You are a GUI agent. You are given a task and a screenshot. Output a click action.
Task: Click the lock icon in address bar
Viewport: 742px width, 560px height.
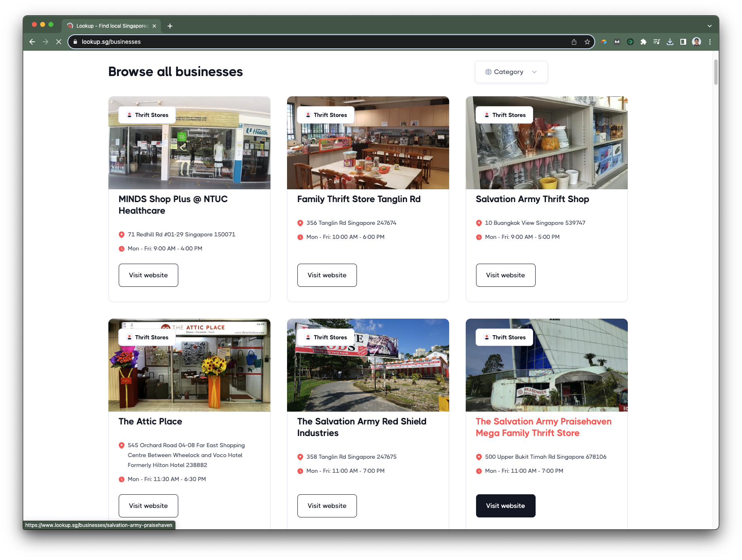click(75, 42)
